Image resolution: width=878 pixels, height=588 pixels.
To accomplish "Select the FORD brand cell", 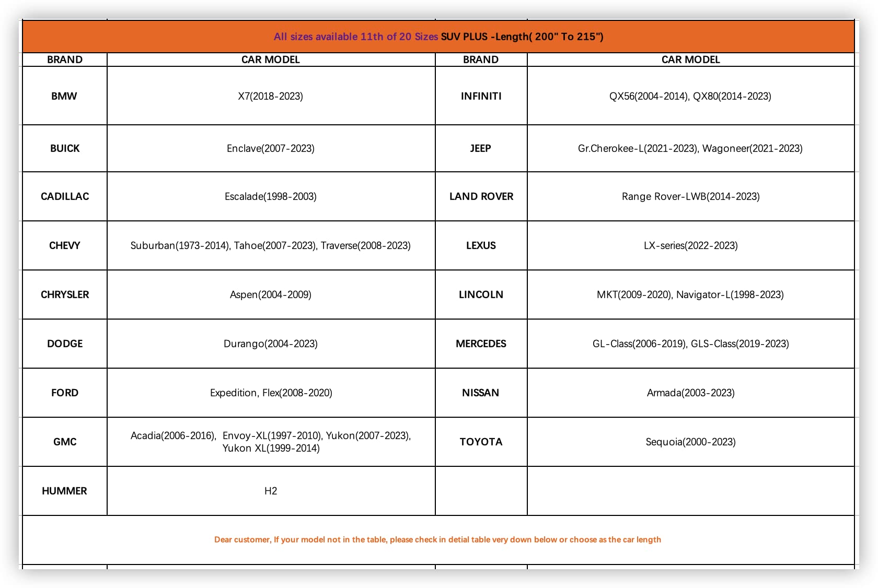I will (x=65, y=393).
